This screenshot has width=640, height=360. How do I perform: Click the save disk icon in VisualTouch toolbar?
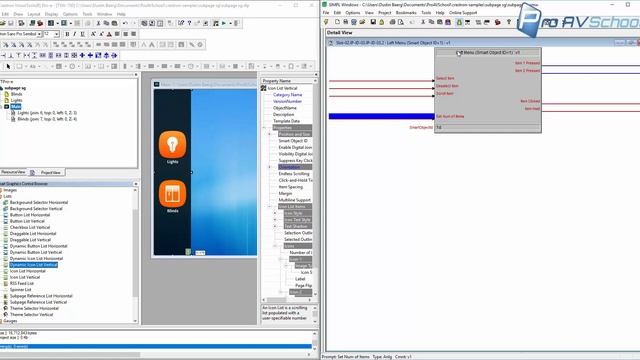pyautogui.click(x=11, y=23)
